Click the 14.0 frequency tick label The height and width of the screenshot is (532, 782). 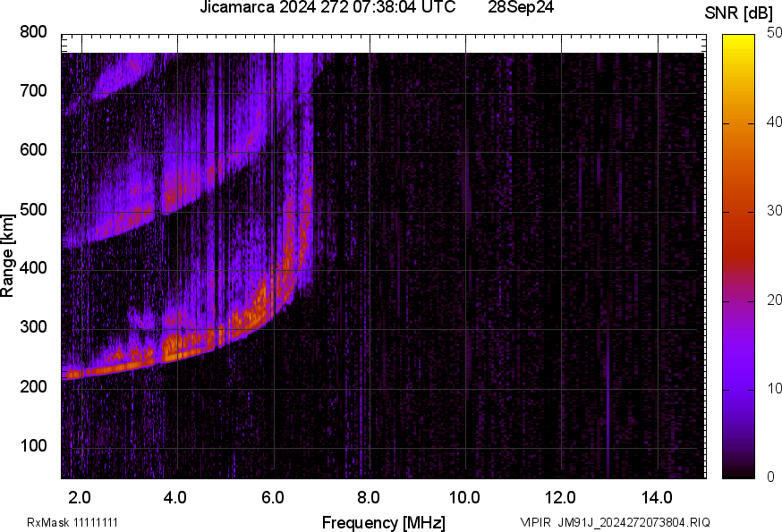point(657,497)
